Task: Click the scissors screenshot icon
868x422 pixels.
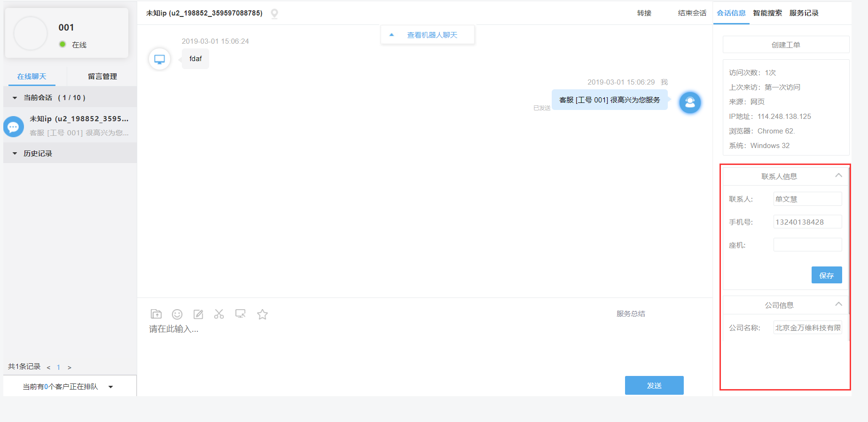Action: [x=219, y=314]
